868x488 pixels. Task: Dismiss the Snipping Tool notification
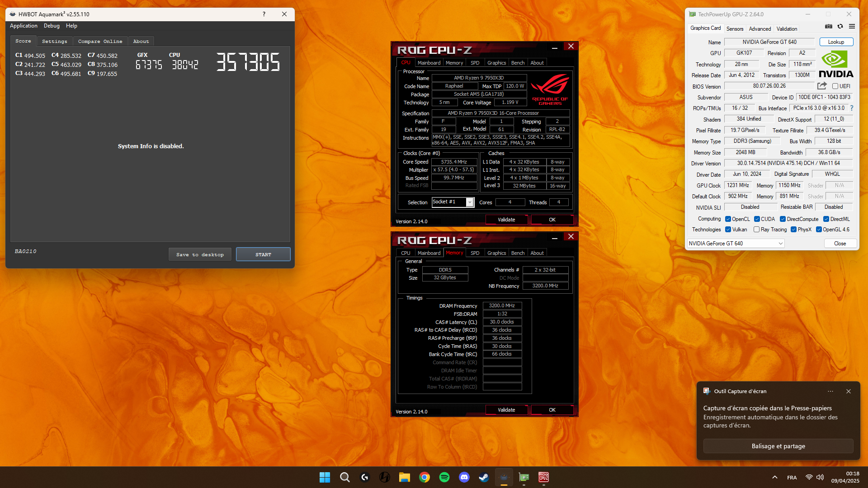(x=849, y=391)
